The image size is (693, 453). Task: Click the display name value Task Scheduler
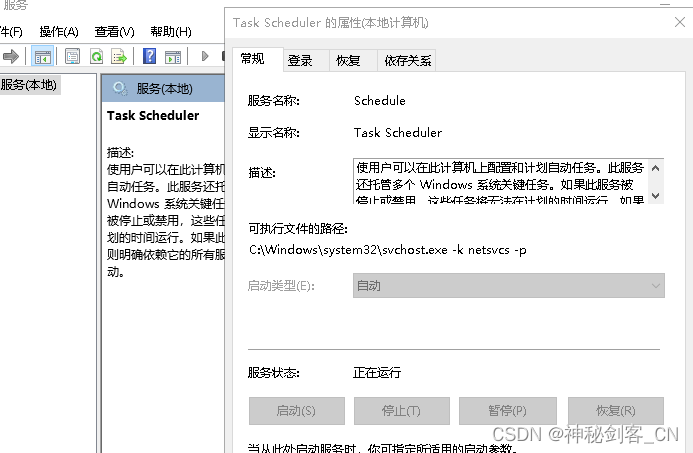[398, 133]
